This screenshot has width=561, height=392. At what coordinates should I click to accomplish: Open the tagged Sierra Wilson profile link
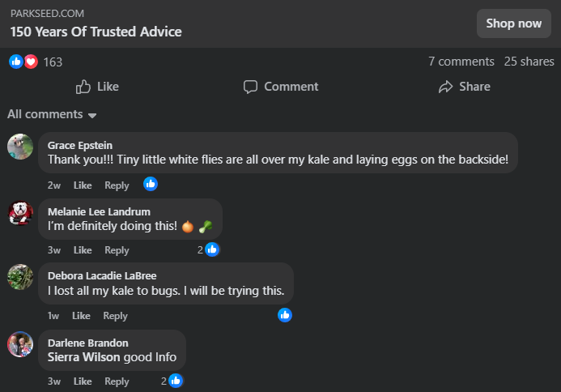coord(83,357)
